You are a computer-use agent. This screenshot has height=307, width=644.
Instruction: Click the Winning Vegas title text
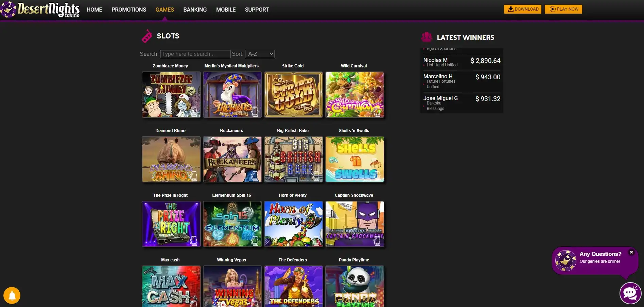tap(231, 260)
